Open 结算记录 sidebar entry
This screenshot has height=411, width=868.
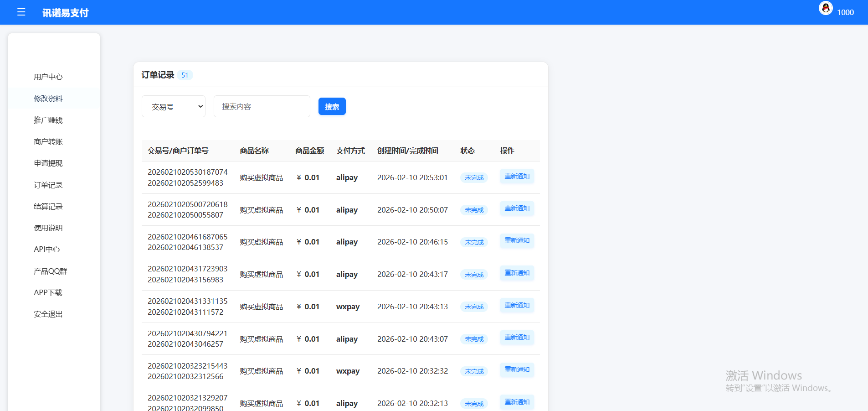pyautogui.click(x=48, y=207)
